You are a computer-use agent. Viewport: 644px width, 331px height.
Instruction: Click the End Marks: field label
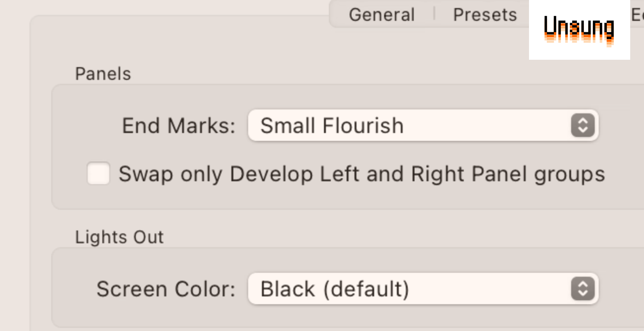pyautogui.click(x=178, y=126)
